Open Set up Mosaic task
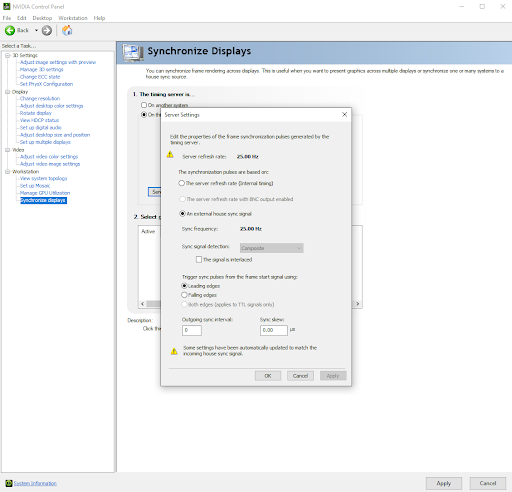 [x=35, y=186]
